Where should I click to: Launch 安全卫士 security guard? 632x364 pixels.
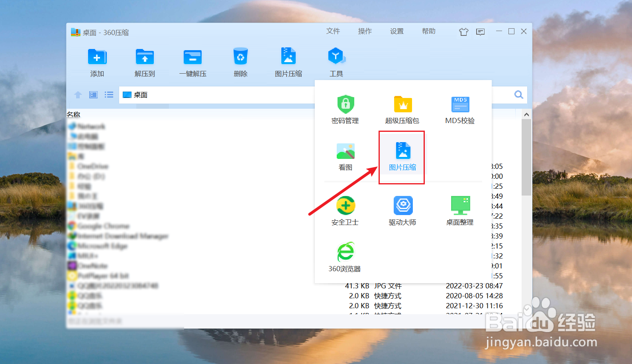pos(345,211)
